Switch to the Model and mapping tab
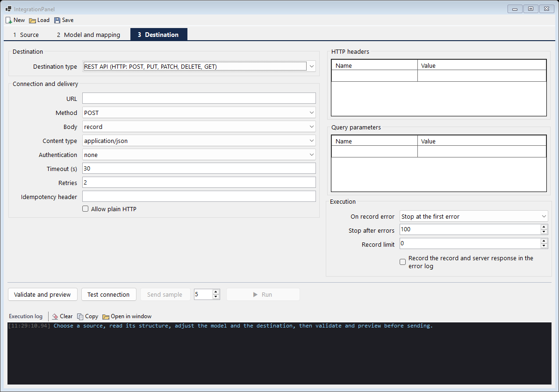 [88, 35]
